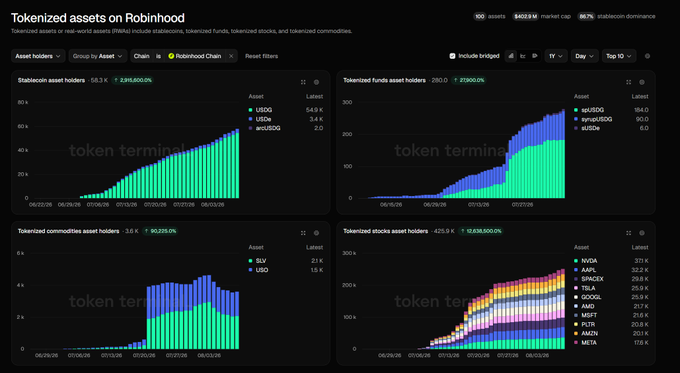Click Reset filters
The height and width of the screenshot is (373, 680).
point(262,56)
